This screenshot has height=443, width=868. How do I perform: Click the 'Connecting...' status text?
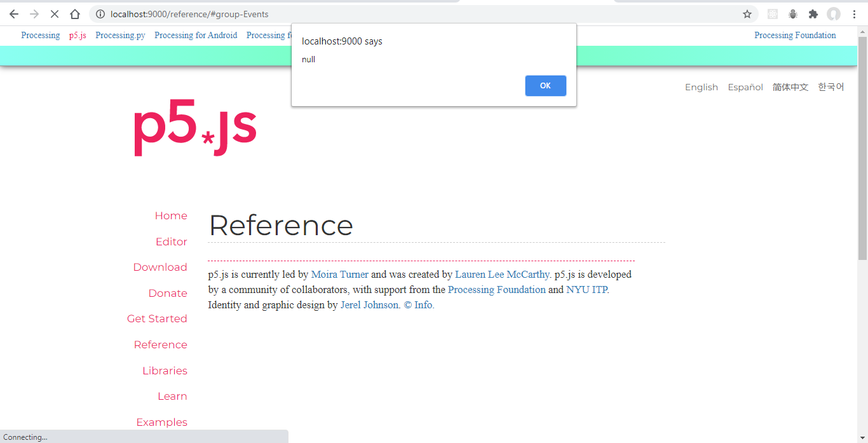point(25,437)
